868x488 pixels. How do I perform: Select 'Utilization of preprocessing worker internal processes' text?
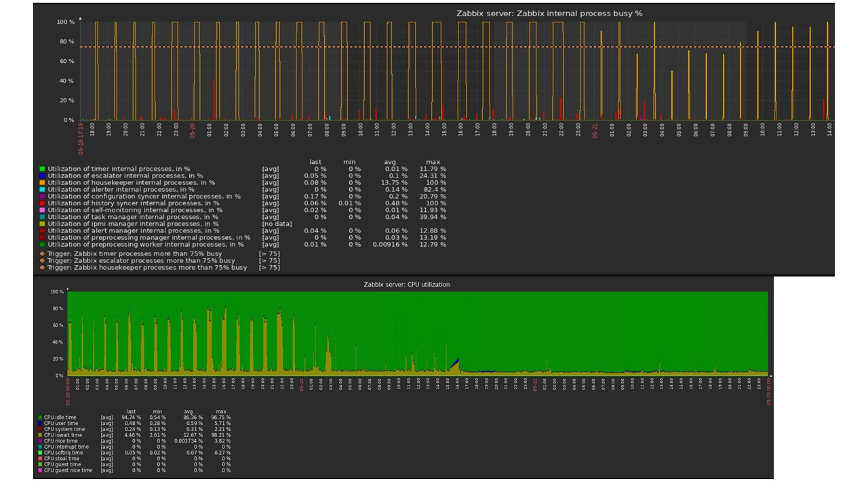click(x=145, y=244)
